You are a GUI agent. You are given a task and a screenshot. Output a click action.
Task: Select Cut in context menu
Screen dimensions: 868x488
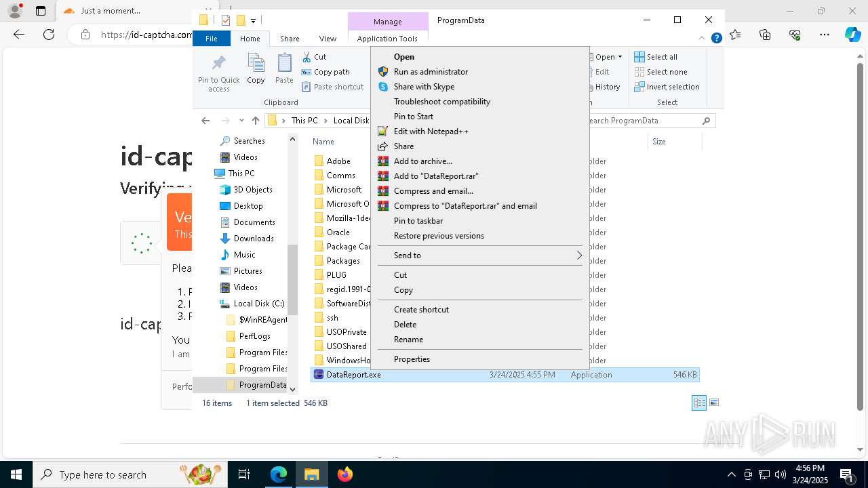click(480, 275)
